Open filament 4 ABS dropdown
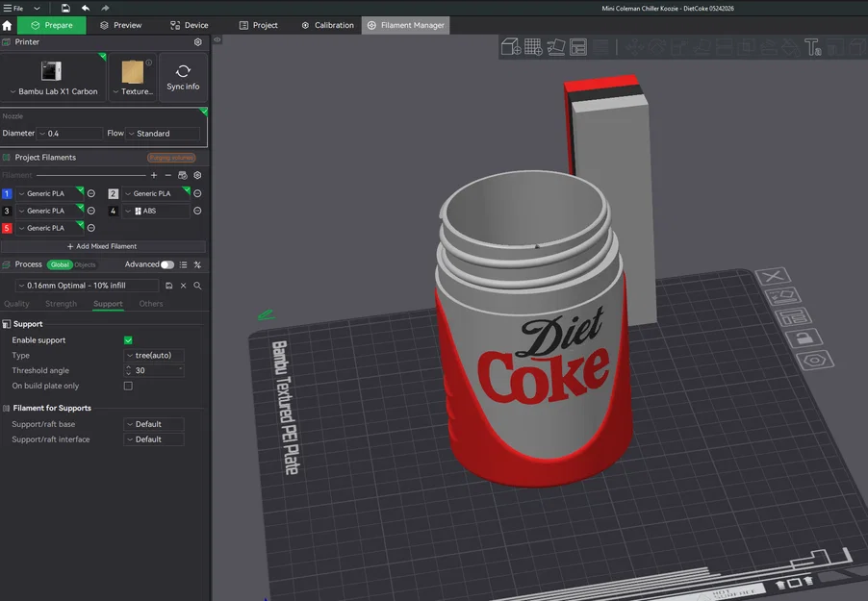The height and width of the screenshot is (601, 868). tap(156, 211)
